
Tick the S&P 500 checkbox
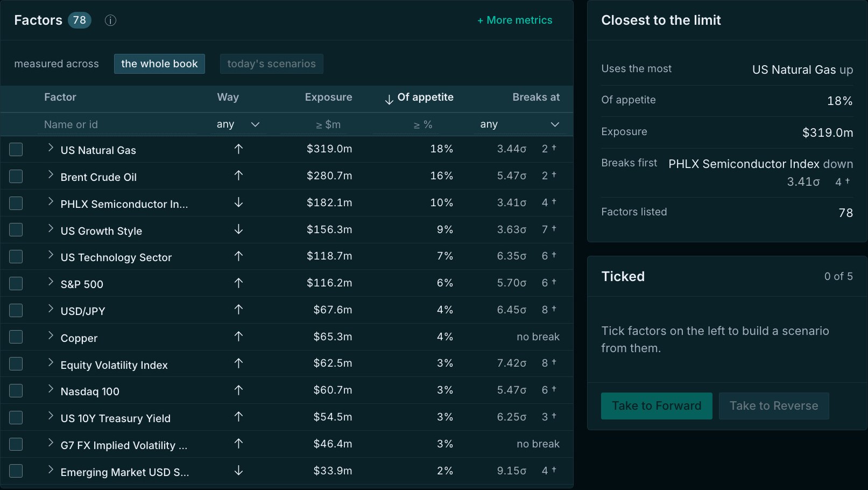tap(16, 283)
